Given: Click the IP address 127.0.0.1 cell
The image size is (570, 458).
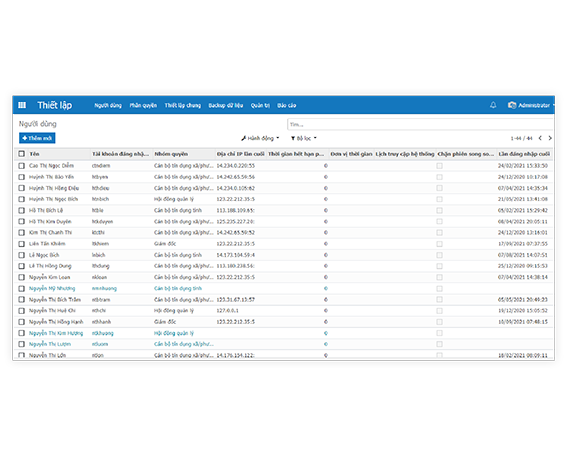Looking at the screenshot, I should click(228, 311).
